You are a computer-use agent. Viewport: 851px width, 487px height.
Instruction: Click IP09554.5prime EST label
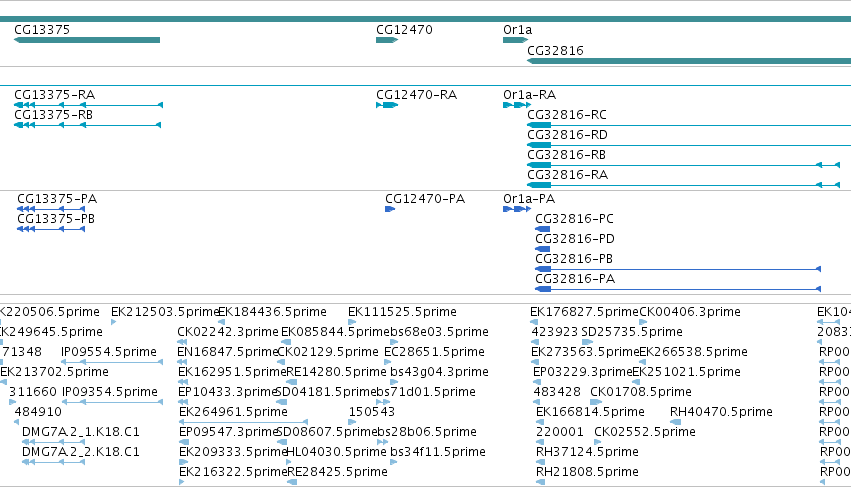109,352
